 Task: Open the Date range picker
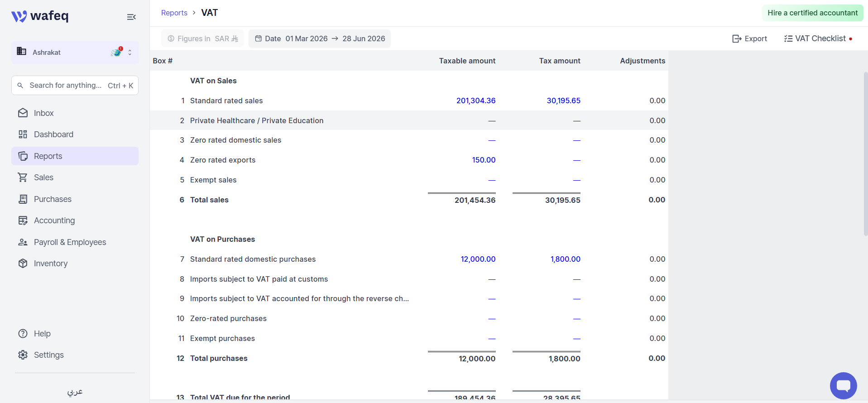(x=320, y=38)
